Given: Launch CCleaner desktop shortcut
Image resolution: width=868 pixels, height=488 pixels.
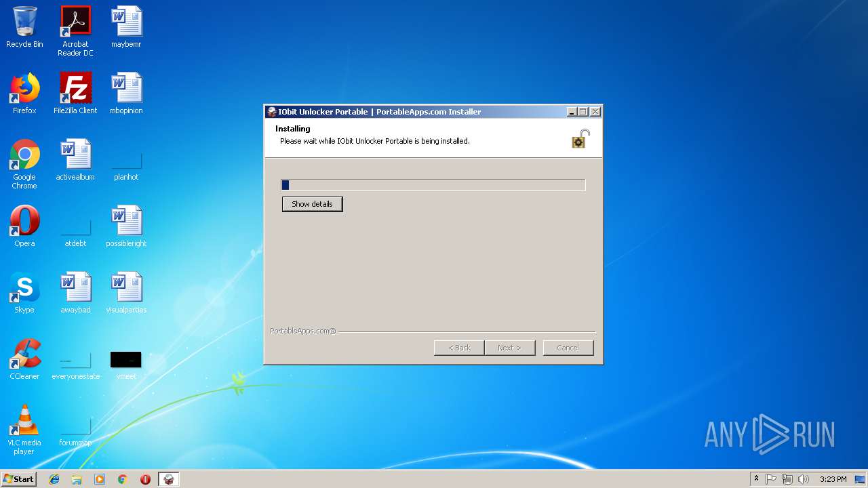Looking at the screenshot, I should tap(24, 359).
